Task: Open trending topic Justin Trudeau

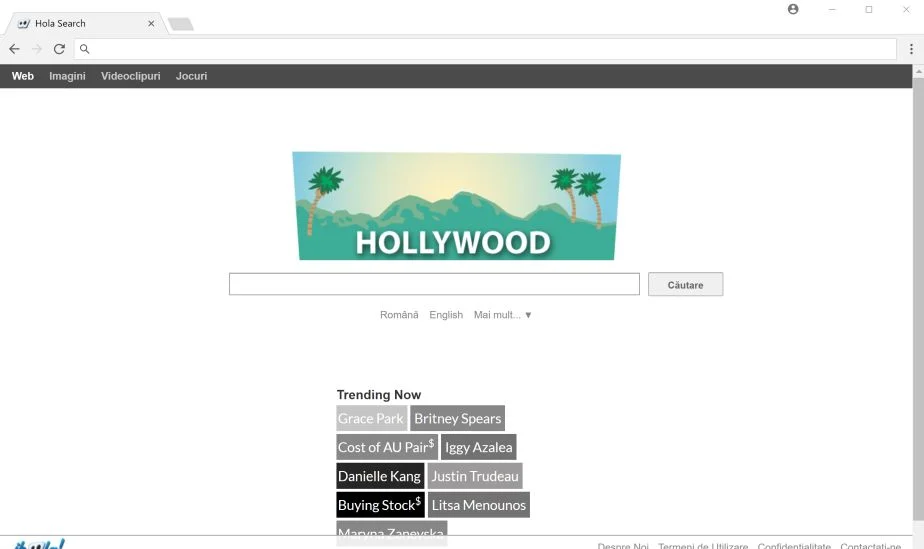Action: [x=475, y=476]
